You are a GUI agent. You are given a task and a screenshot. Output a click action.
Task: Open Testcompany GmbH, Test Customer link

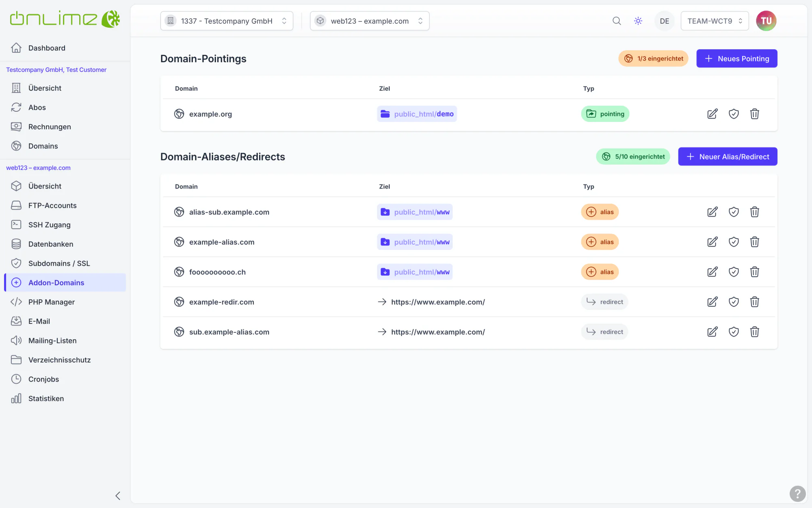(56, 70)
